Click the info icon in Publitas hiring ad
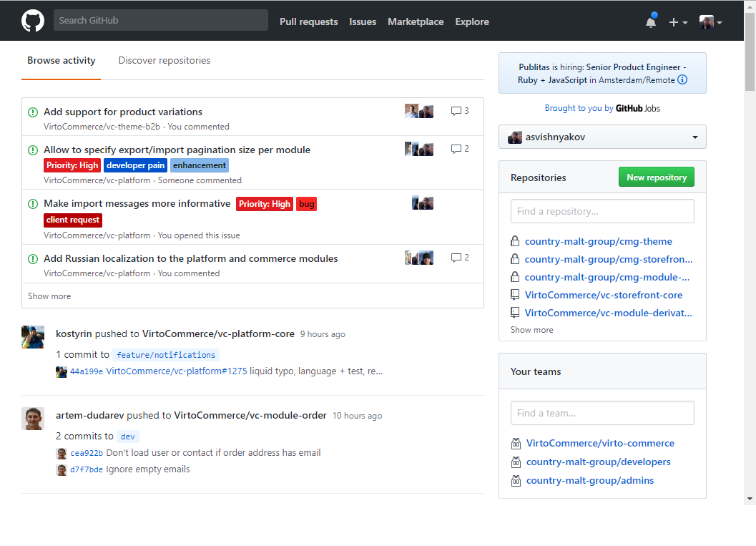The image size is (756, 546). (682, 80)
